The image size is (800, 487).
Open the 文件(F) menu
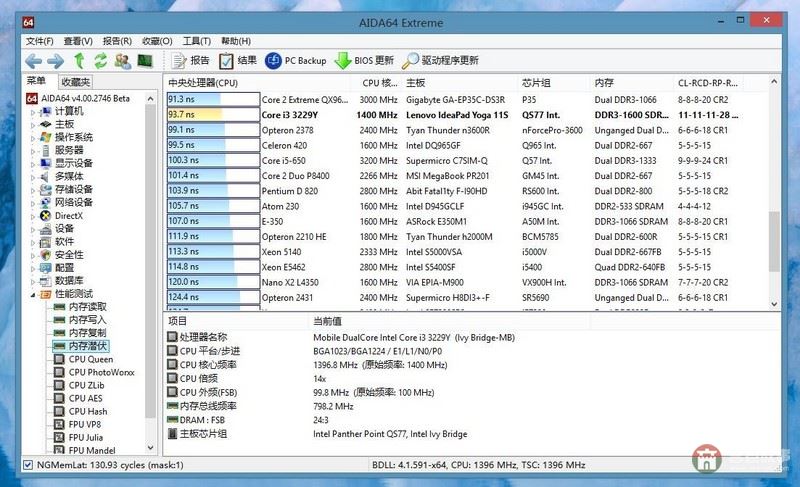40,41
